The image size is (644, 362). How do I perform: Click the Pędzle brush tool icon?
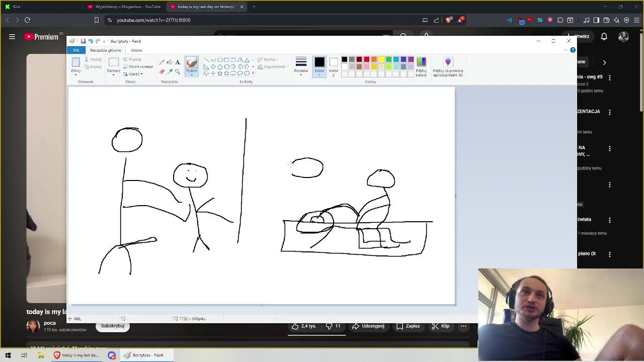[x=192, y=62]
